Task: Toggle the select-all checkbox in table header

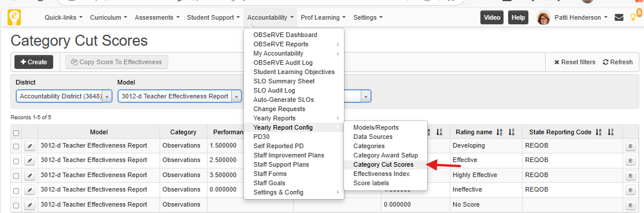Action: [16, 133]
